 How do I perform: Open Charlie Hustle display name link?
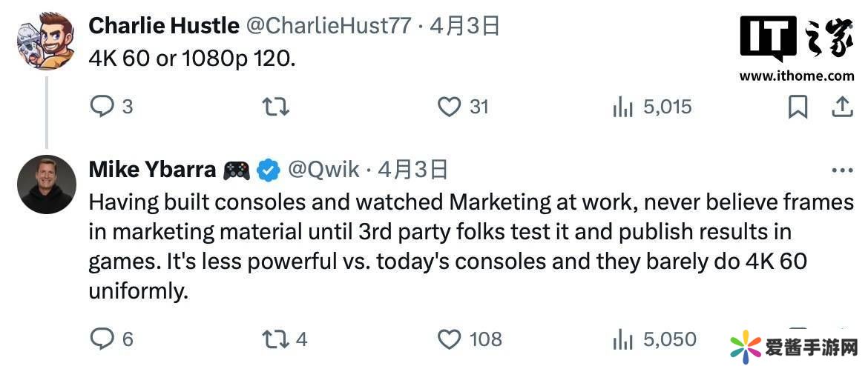coord(163,26)
